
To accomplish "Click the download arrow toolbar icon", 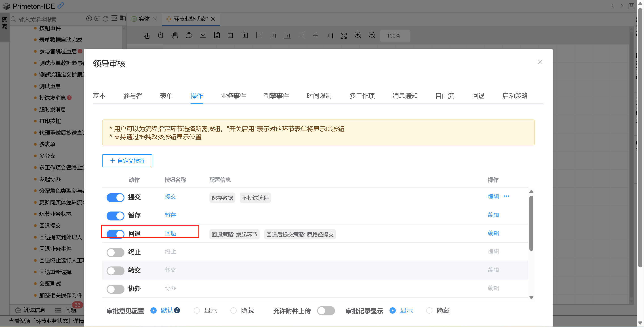I will pyautogui.click(x=203, y=35).
